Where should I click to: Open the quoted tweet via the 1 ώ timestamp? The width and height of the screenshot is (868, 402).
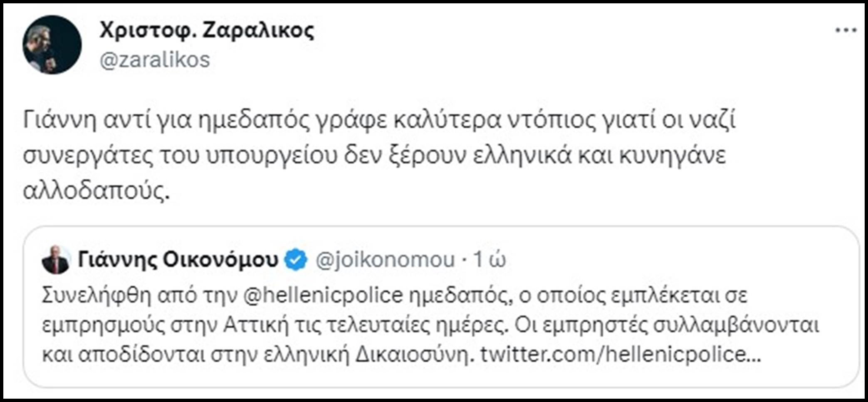click(x=495, y=259)
